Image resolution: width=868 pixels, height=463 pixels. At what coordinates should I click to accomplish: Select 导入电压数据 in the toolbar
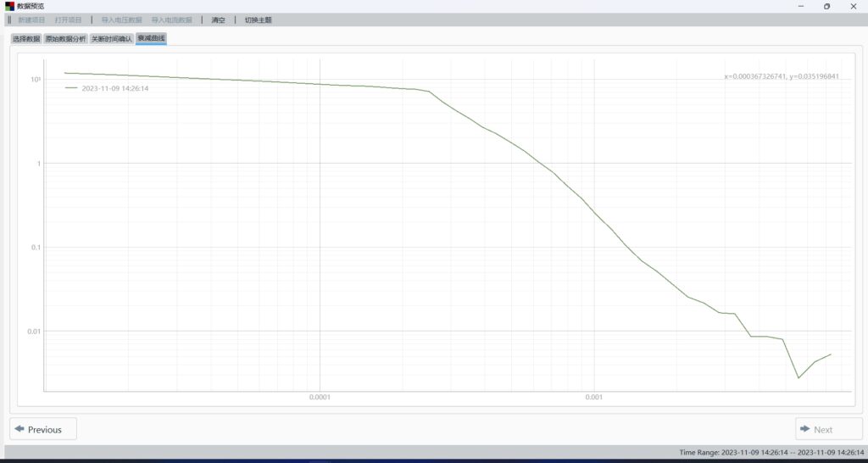121,20
